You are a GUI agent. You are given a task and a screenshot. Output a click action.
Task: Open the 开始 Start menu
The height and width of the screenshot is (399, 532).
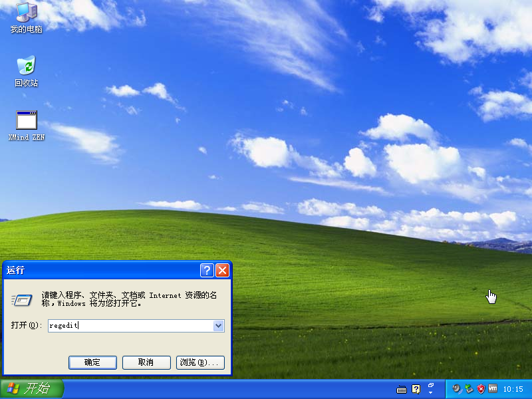(31, 389)
